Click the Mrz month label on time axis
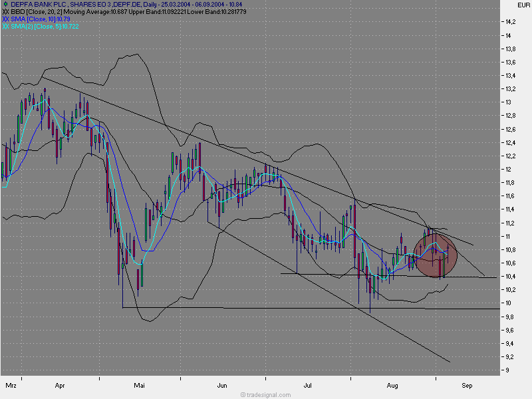532x399 pixels. [x=11, y=386]
